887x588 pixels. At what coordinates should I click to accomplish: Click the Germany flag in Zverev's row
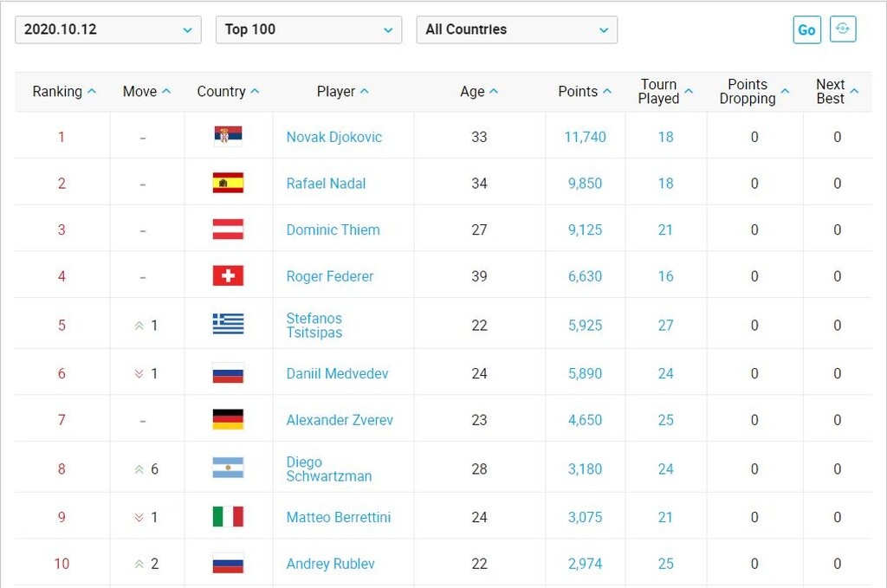[x=228, y=420]
